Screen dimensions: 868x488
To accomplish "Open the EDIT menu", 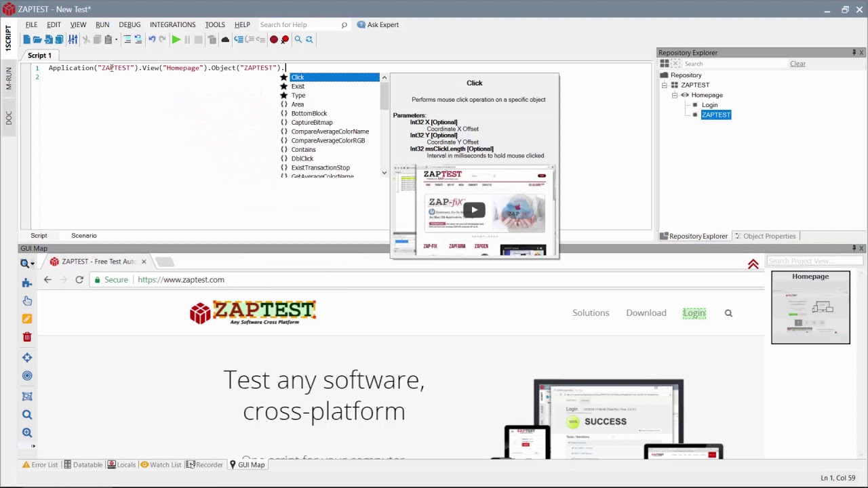I will click(x=54, y=24).
